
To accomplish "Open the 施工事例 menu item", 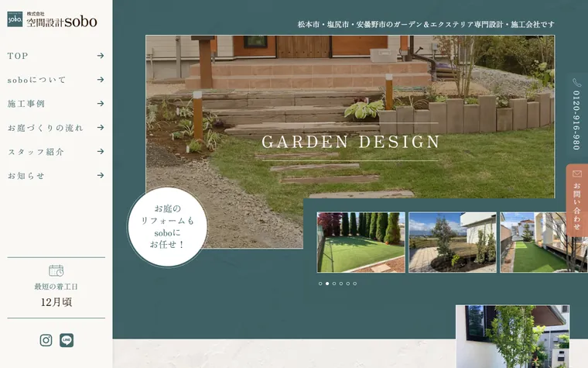I will coord(56,104).
